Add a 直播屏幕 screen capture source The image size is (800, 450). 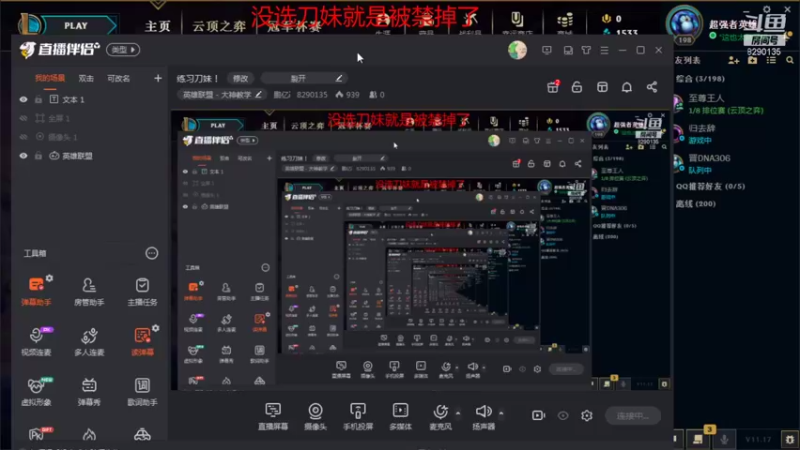point(273,416)
